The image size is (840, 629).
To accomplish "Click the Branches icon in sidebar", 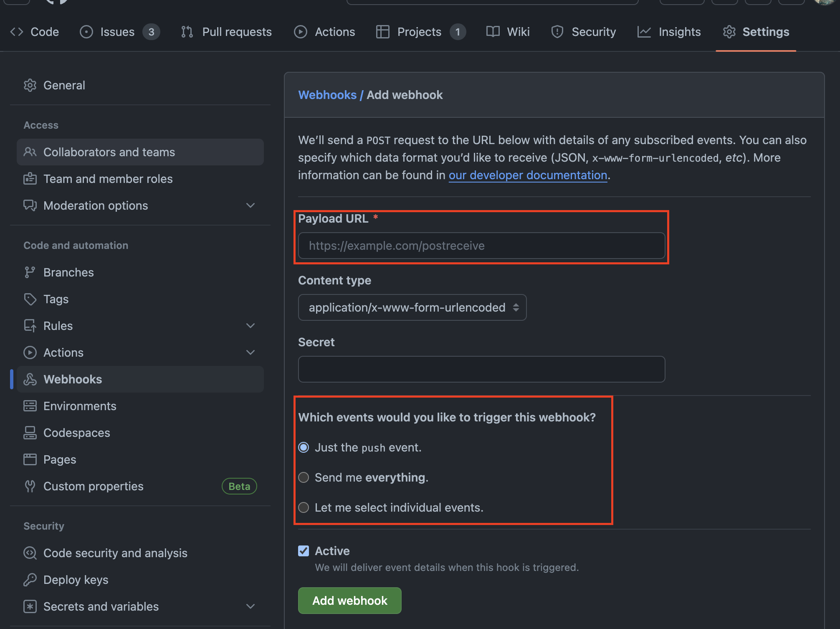I will click(x=30, y=272).
